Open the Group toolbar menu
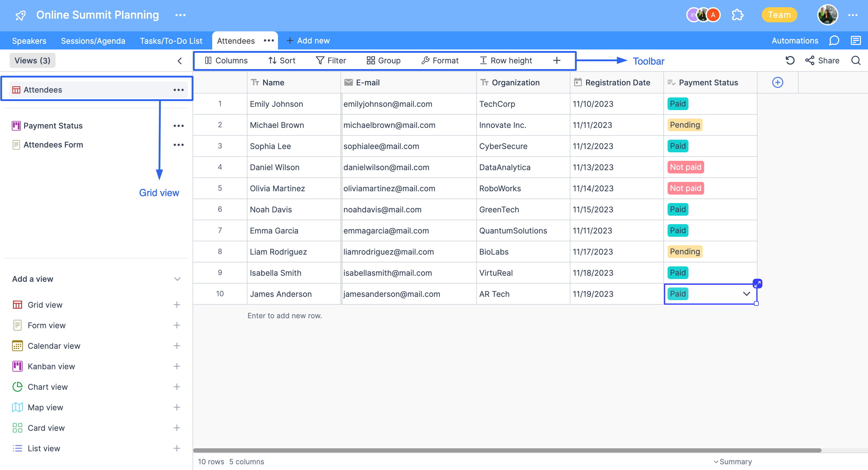The height and width of the screenshot is (470, 868). click(x=384, y=61)
